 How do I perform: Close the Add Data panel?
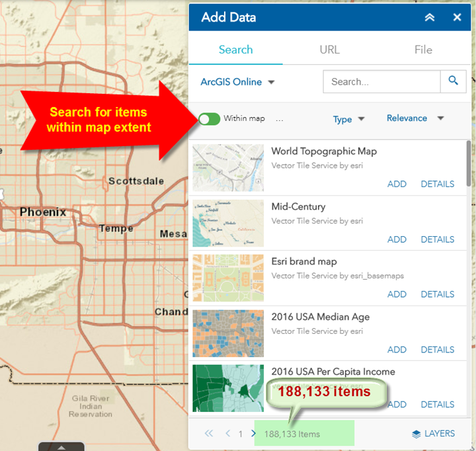(457, 18)
